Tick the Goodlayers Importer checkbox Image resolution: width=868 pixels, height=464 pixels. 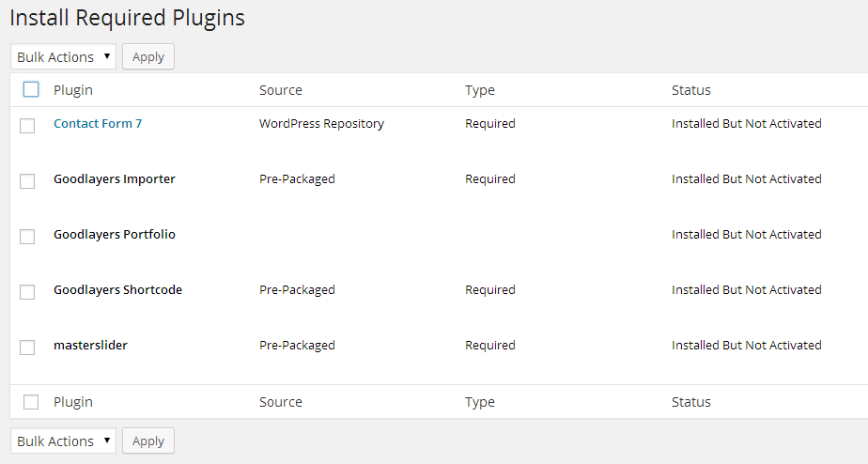click(27, 180)
